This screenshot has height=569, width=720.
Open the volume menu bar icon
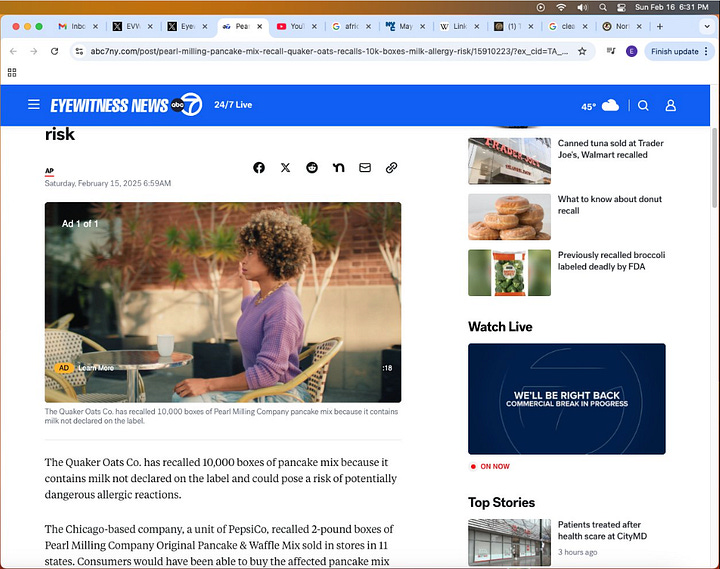[582, 7]
